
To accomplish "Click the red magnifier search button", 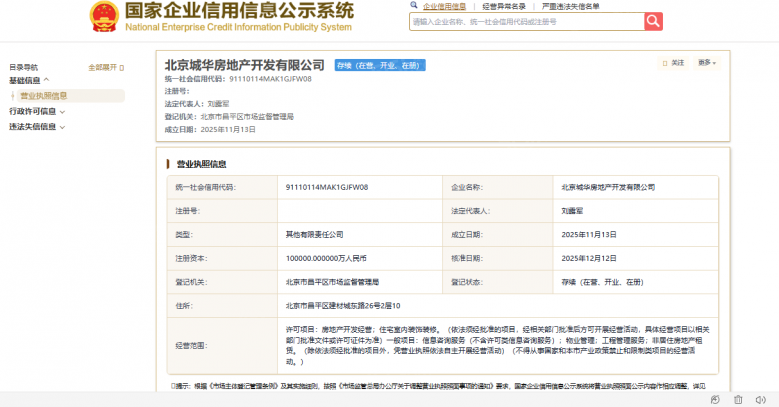I will 653,21.
